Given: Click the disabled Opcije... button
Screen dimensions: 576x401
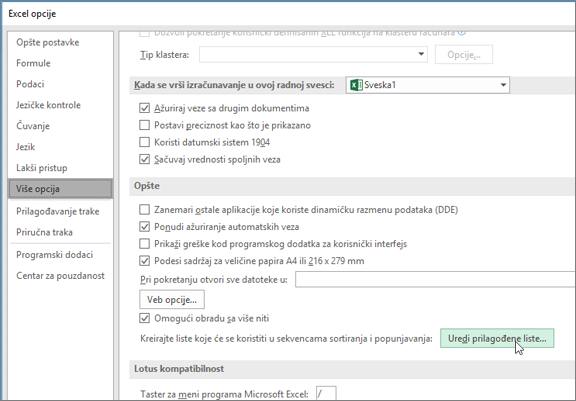Looking at the screenshot, I should pos(464,54).
